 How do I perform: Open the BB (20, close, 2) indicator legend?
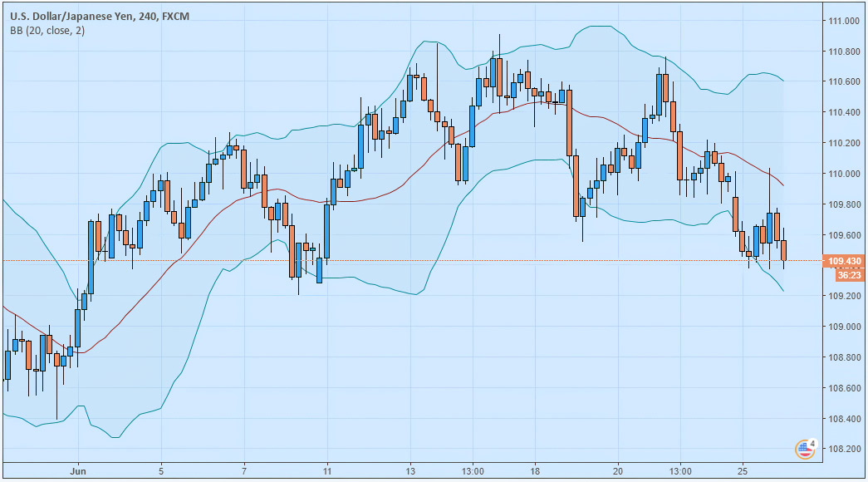click(x=47, y=31)
